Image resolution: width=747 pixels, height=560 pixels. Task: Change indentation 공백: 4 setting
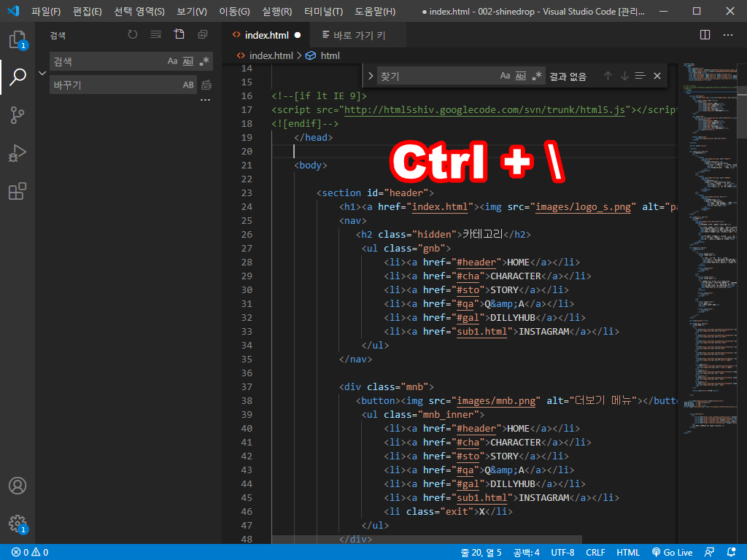point(526,553)
